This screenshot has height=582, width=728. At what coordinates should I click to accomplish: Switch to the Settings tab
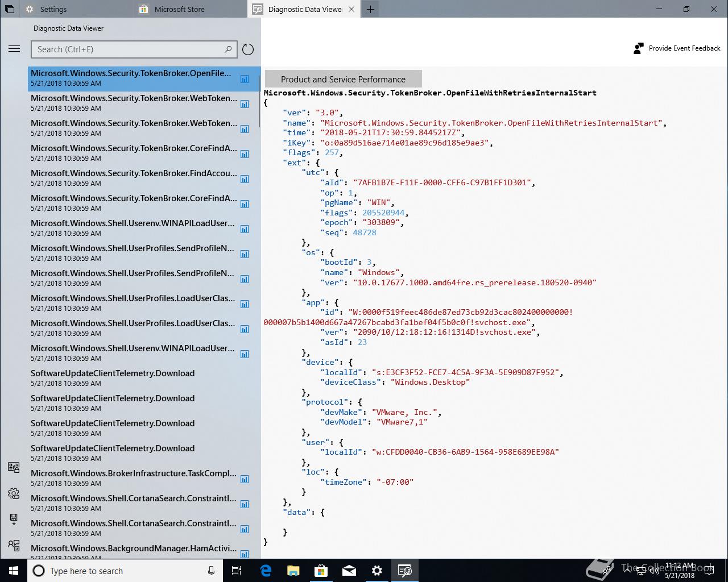pos(77,9)
